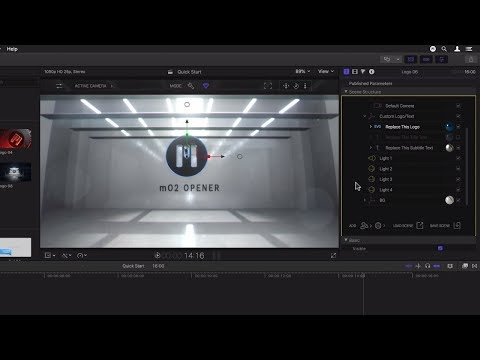Image resolution: width=480 pixels, height=360 pixels.
Task: Open the View options dropdown
Action: [x=326, y=71]
